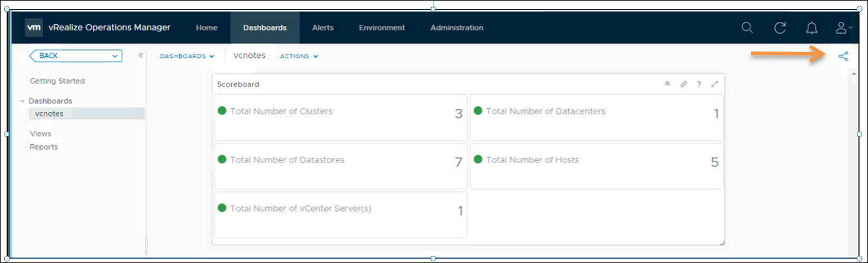
Task: Click the clusters count value 3
Action: click(458, 114)
